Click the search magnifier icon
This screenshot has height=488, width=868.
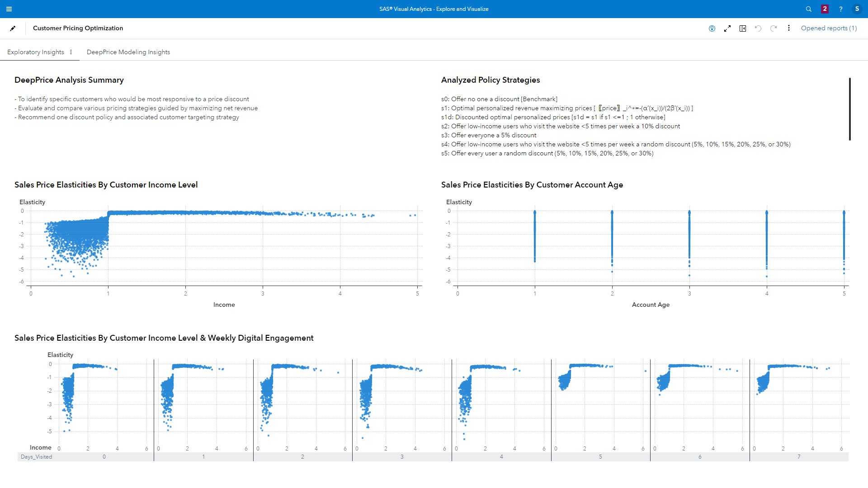tap(809, 9)
